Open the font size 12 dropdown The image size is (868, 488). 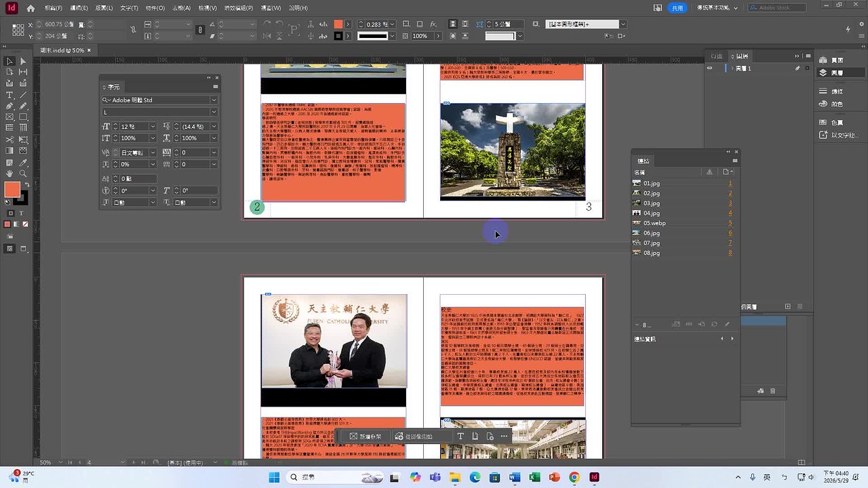153,127
